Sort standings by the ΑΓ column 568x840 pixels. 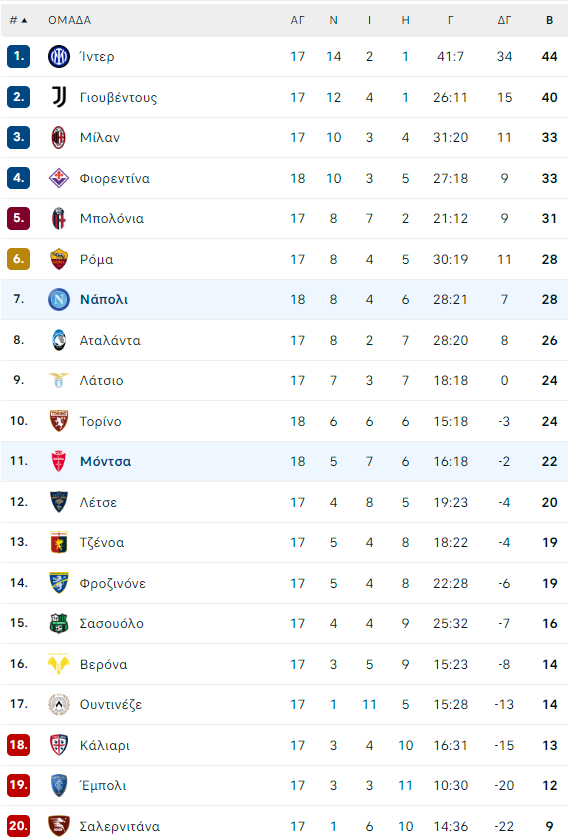[x=297, y=20]
